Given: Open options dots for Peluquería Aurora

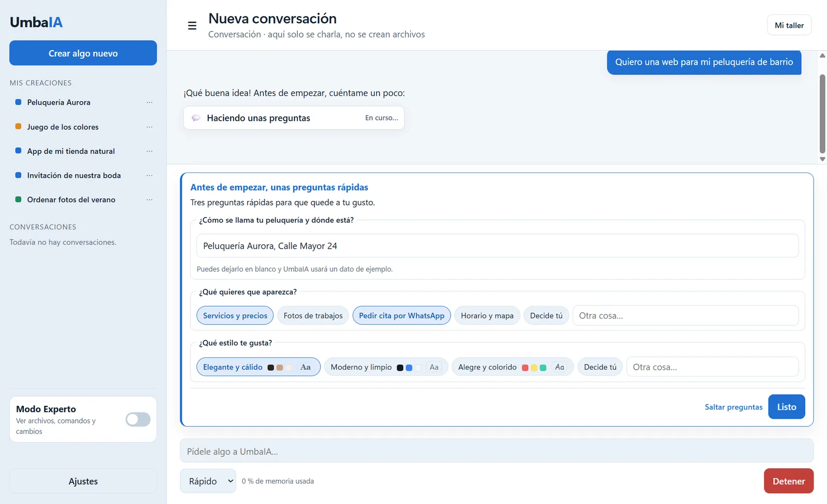Looking at the screenshot, I should pos(149,102).
